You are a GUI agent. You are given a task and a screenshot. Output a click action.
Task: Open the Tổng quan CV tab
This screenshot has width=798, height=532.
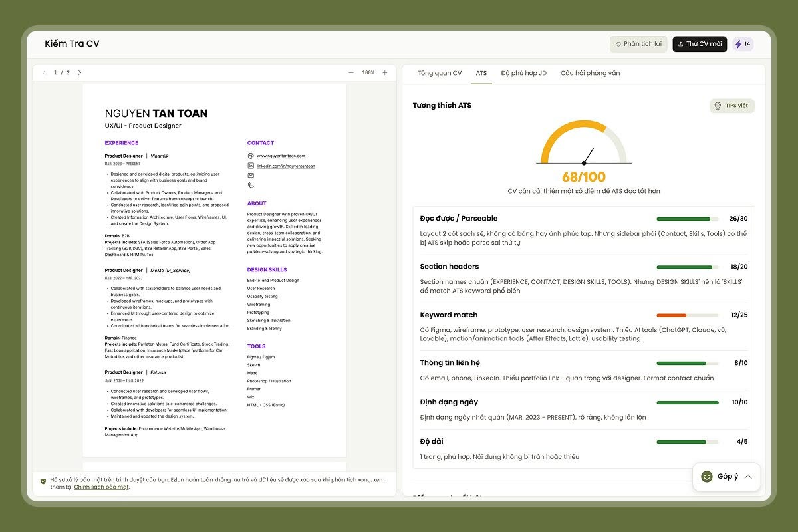coord(440,73)
